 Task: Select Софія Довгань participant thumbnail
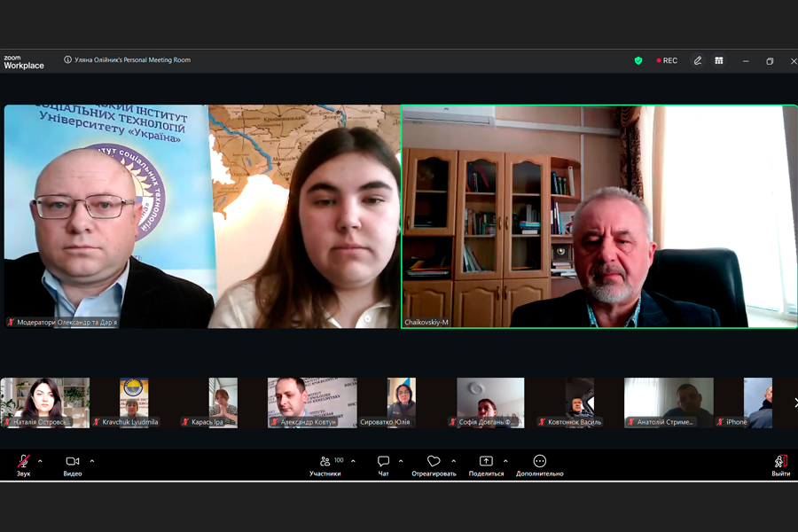point(490,403)
